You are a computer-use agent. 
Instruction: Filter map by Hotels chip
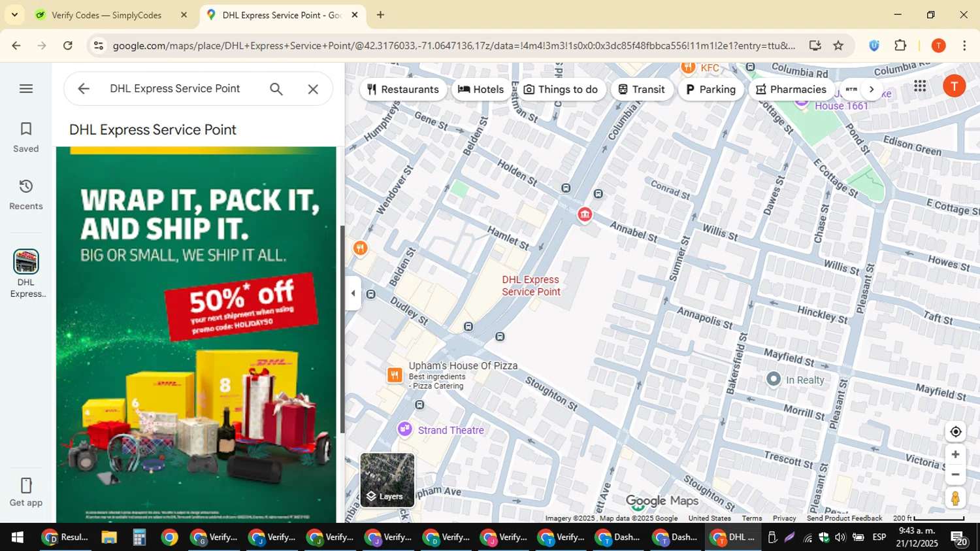(x=481, y=90)
